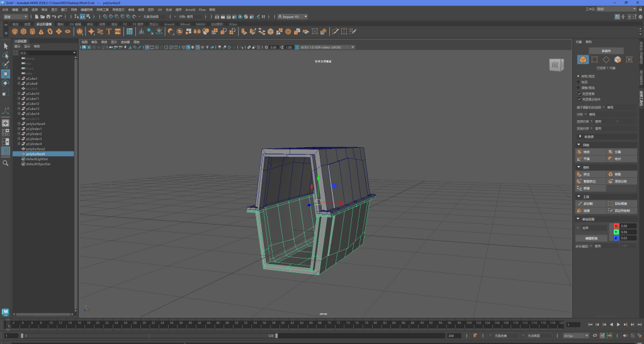Select the Rotate tool in the toolbox
Viewport: 644px width, 344px height.
6,83
